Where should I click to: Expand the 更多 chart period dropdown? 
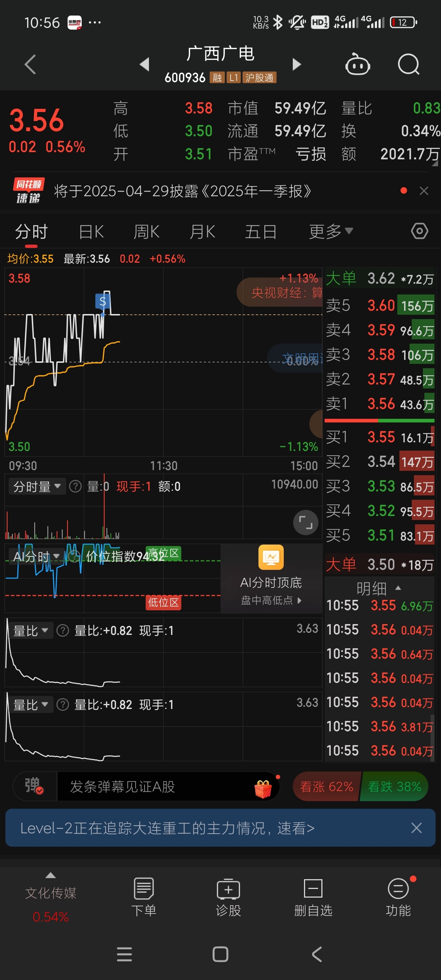tap(331, 231)
